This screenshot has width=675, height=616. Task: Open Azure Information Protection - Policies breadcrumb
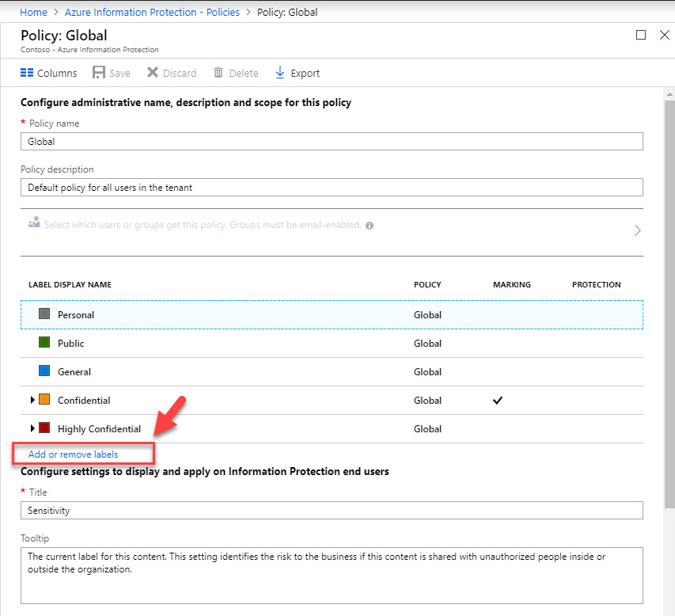click(x=152, y=12)
